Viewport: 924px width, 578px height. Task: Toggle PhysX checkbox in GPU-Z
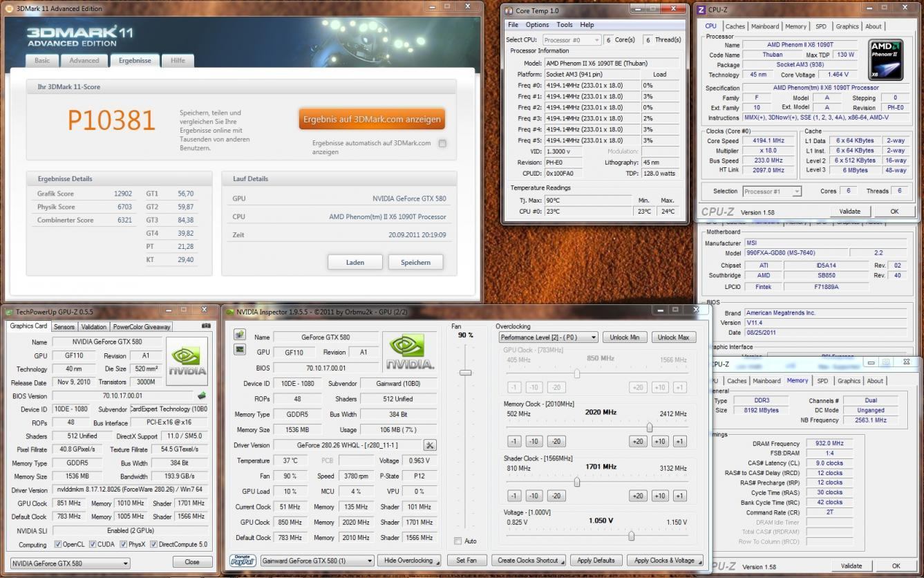(122, 544)
